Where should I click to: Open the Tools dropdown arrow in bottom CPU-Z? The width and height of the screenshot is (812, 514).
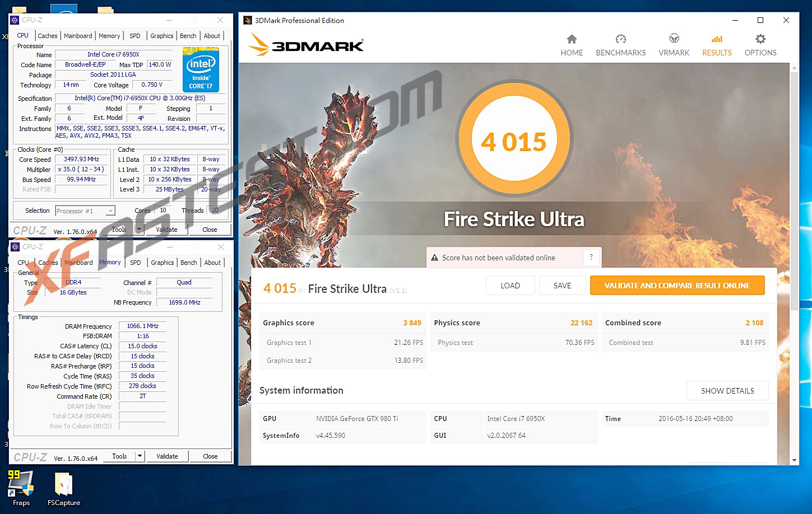tap(140, 456)
